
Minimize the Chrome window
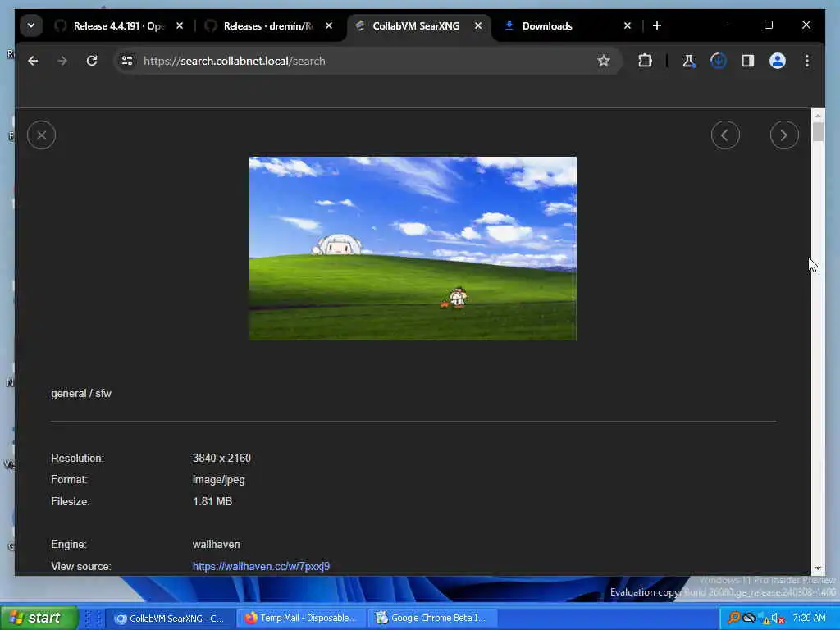[731, 25]
